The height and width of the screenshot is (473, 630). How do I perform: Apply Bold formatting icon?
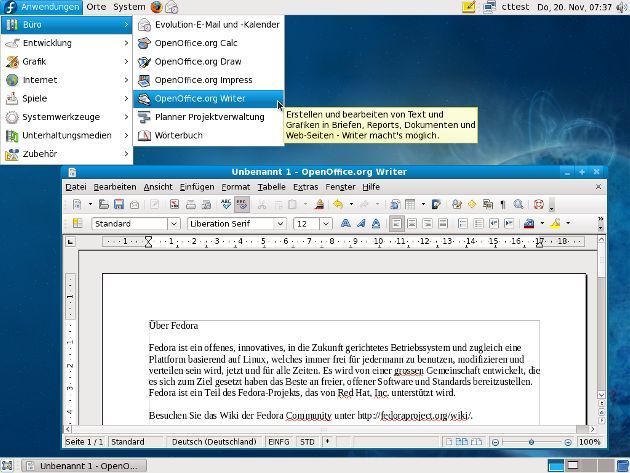coord(345,223)
